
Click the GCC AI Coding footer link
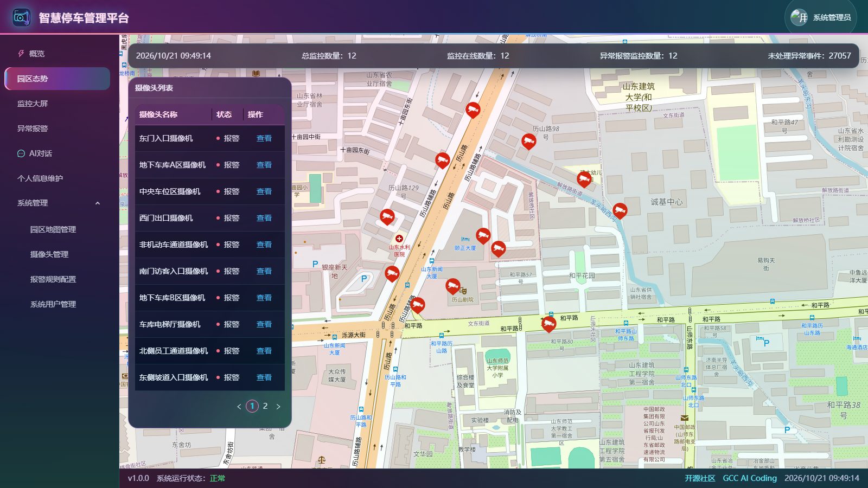(x=750, y=478)
